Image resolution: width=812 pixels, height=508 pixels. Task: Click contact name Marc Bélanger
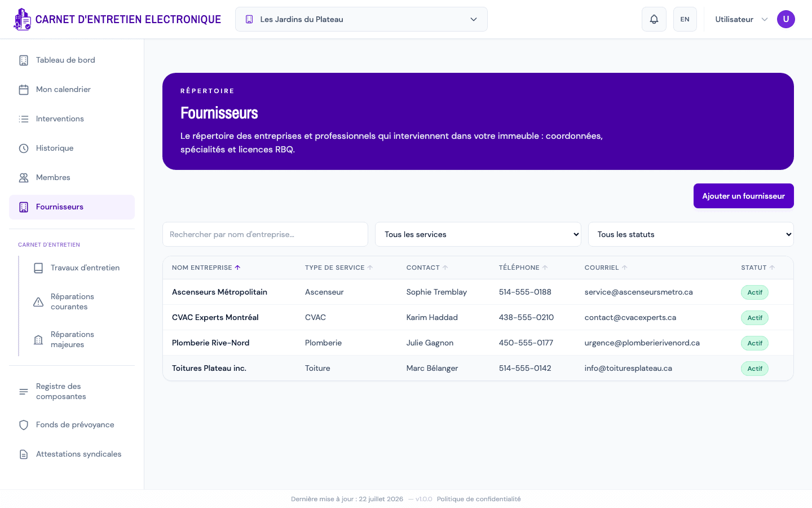coord(432,368)
